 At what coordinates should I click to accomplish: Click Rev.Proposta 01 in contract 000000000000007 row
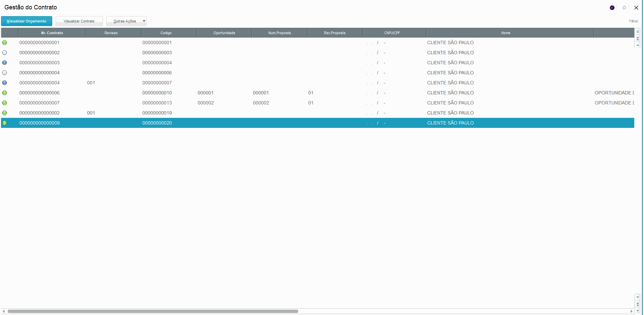click(x=311, y=103)
